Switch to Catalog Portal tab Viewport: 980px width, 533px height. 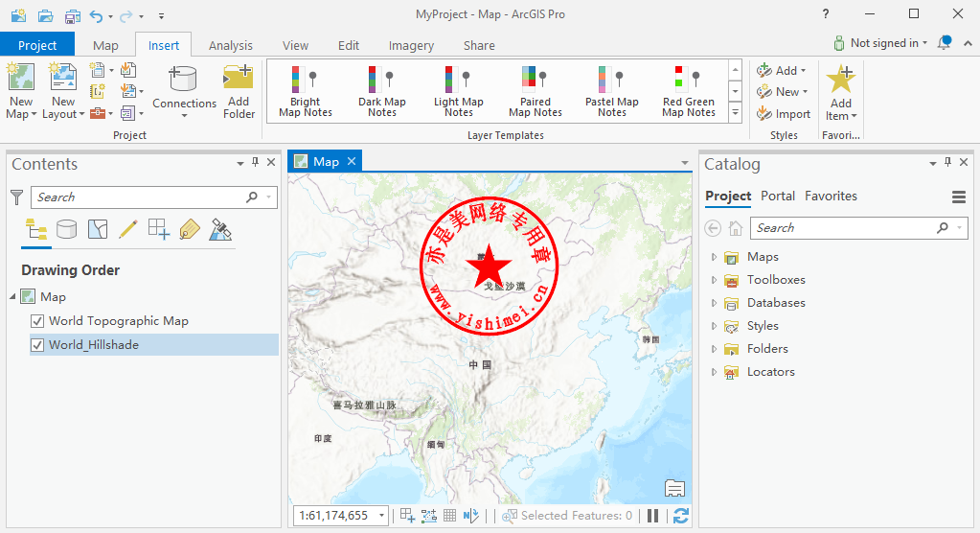778,196
